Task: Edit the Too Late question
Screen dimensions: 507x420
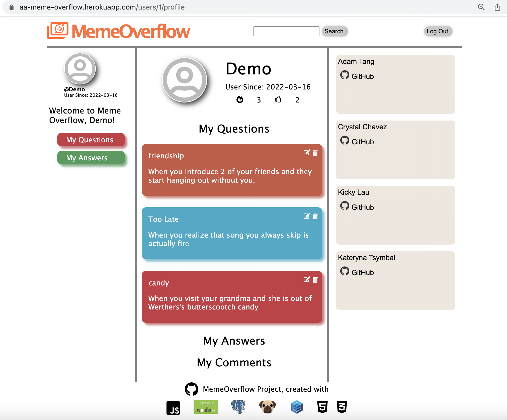Action: click(x=306, y=216)
